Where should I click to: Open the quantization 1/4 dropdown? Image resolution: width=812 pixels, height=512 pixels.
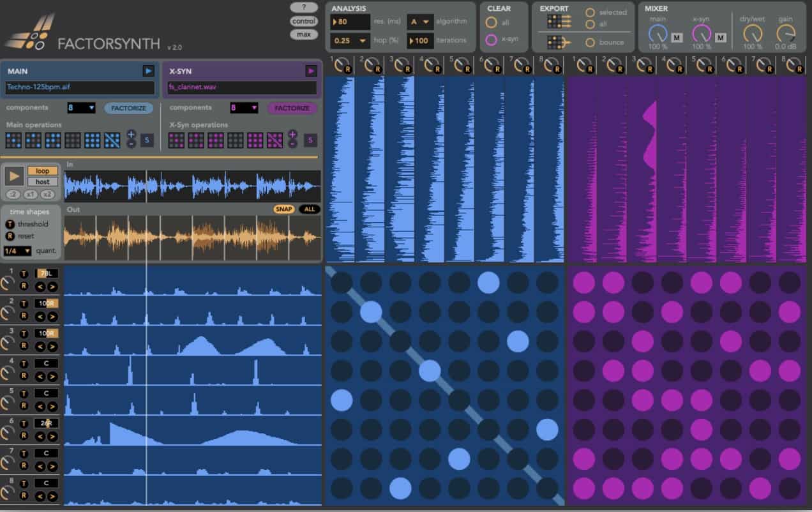(17, 251)
